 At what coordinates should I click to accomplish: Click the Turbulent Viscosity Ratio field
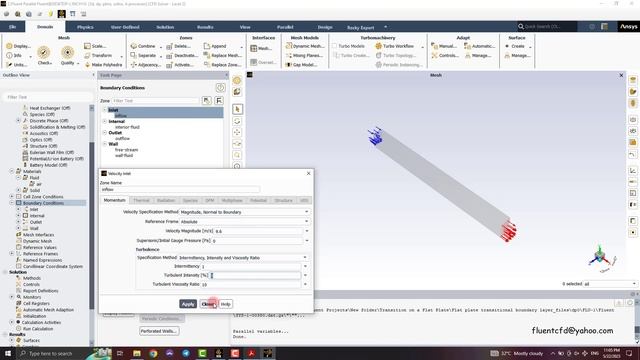click(x=251, y=284)
